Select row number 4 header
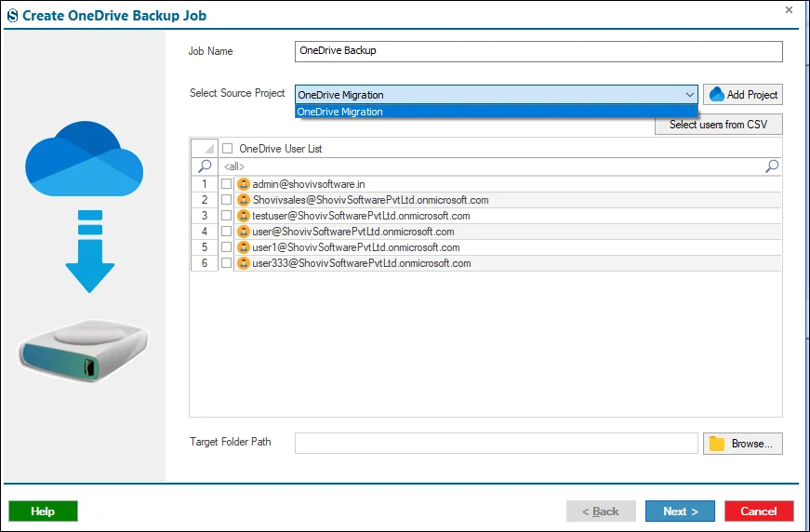810x532 pixels. click(205, 232)
